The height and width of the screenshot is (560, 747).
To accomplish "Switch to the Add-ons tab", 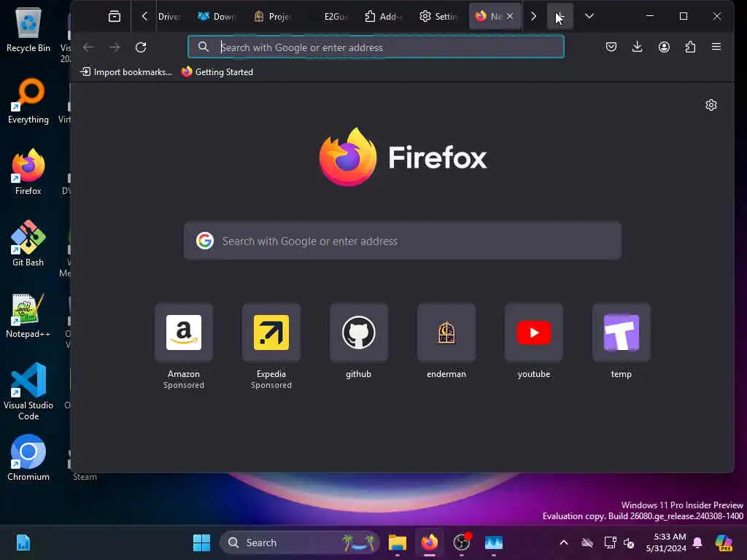I will point(384,17).
